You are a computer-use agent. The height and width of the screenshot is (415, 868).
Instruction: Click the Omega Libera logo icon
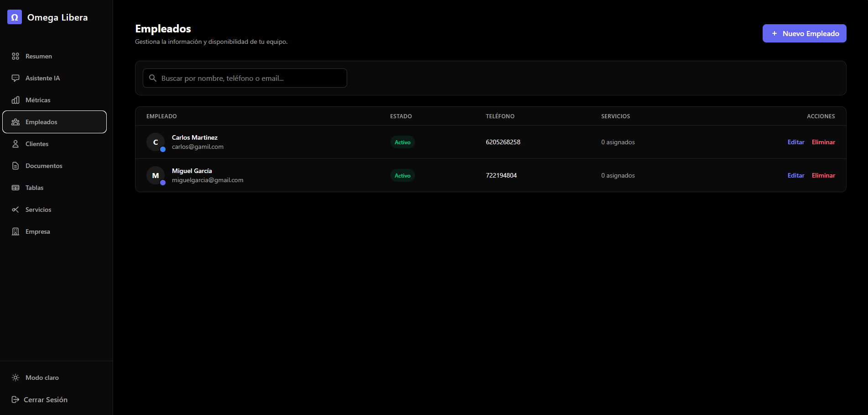pyautogui.click(x=15, y=17)
